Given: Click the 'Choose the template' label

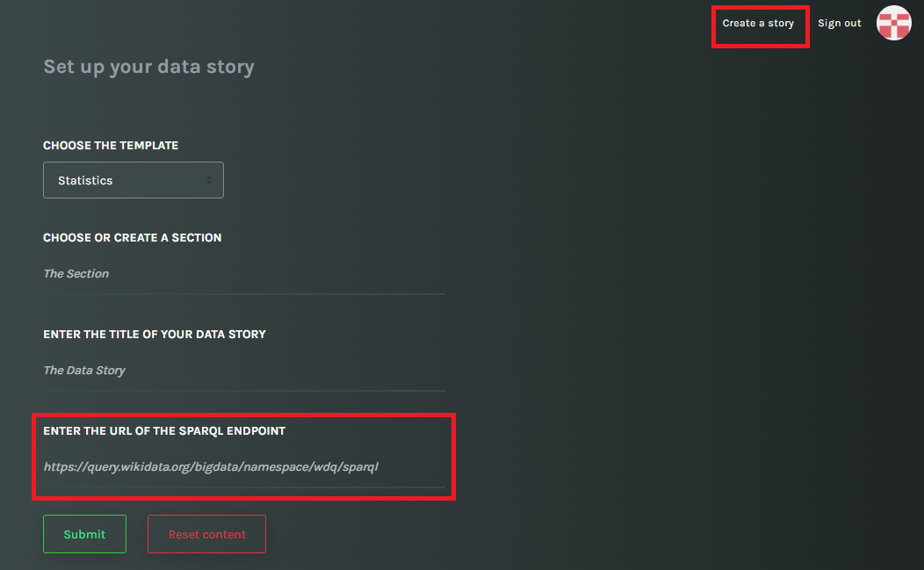Looking at the screenshot, I should pos(111,146).
